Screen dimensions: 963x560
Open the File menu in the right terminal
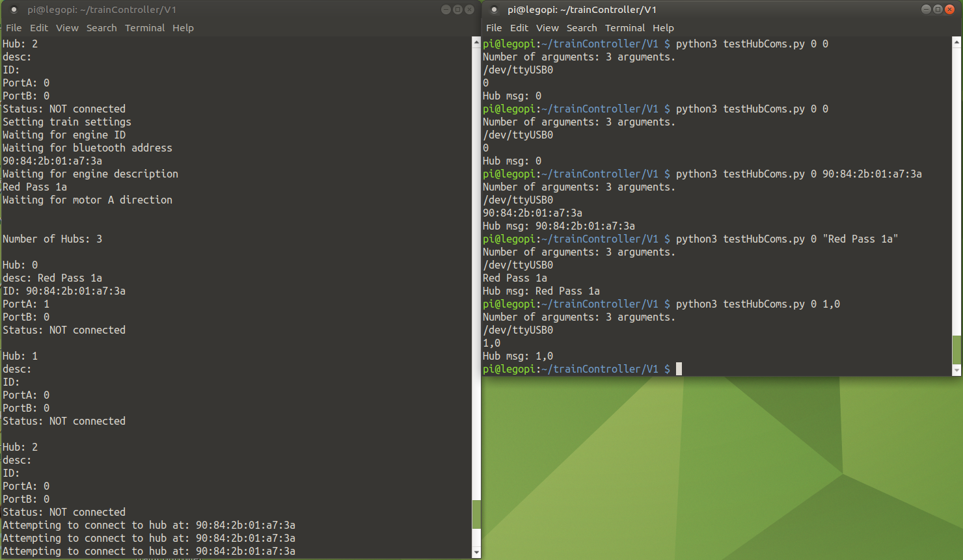(494, 28)
